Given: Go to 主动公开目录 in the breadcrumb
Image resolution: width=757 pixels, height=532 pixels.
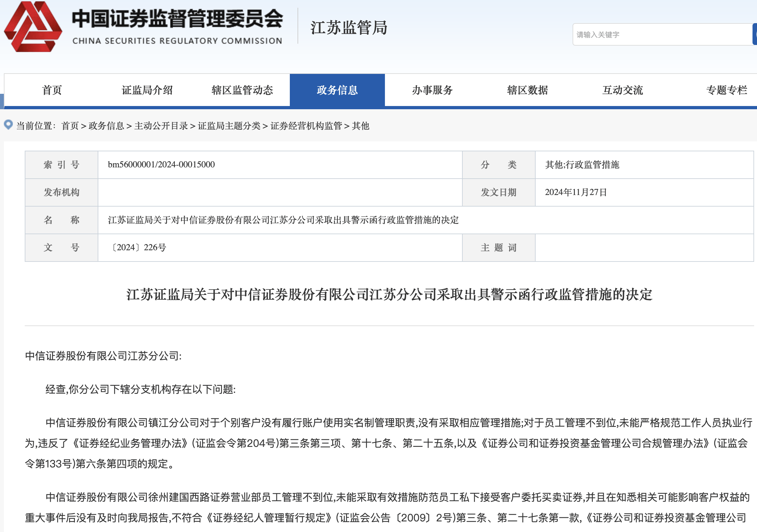Looking at the screenshot, I should coord(161,126).
